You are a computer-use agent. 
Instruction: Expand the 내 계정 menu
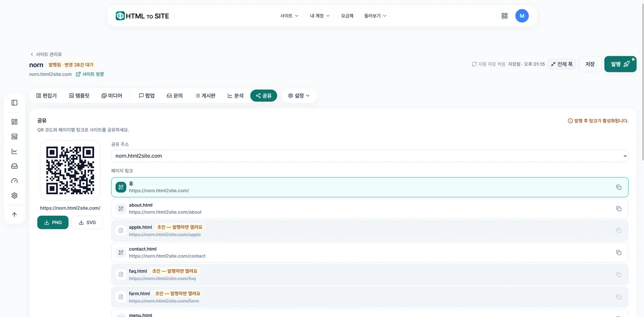pos(320,16)
